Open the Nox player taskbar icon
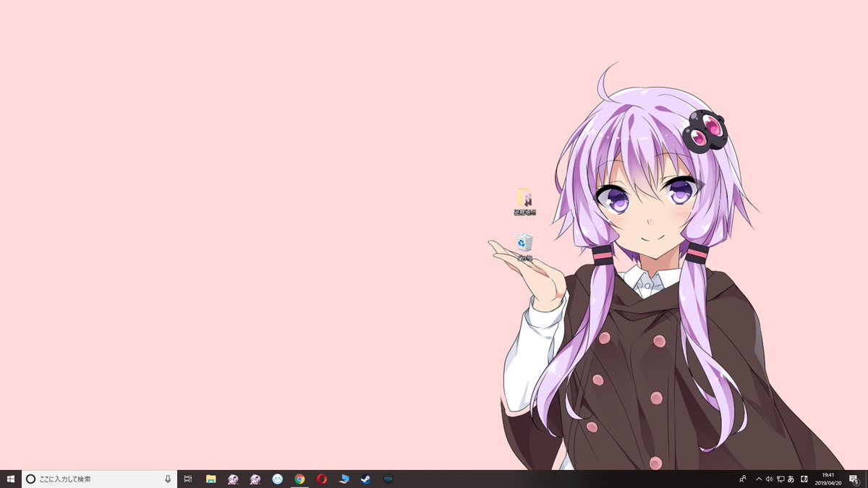This screenshot has height=488, width=868. tap(388, 479)
